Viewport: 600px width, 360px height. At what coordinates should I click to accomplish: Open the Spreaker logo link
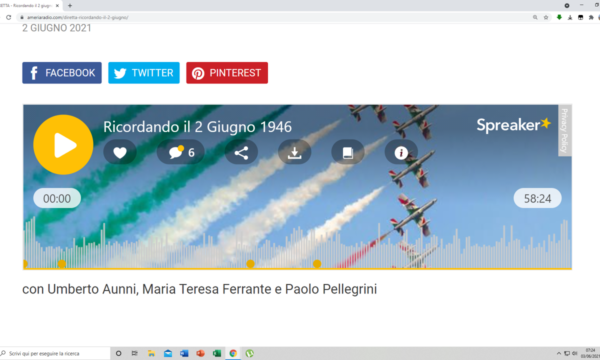(513, 125)
